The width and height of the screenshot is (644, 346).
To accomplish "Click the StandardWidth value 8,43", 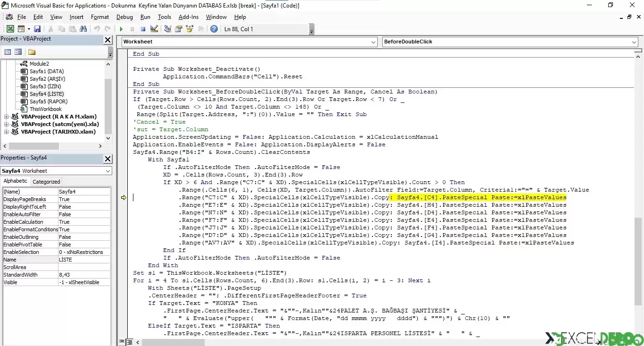I will point(84,275).
